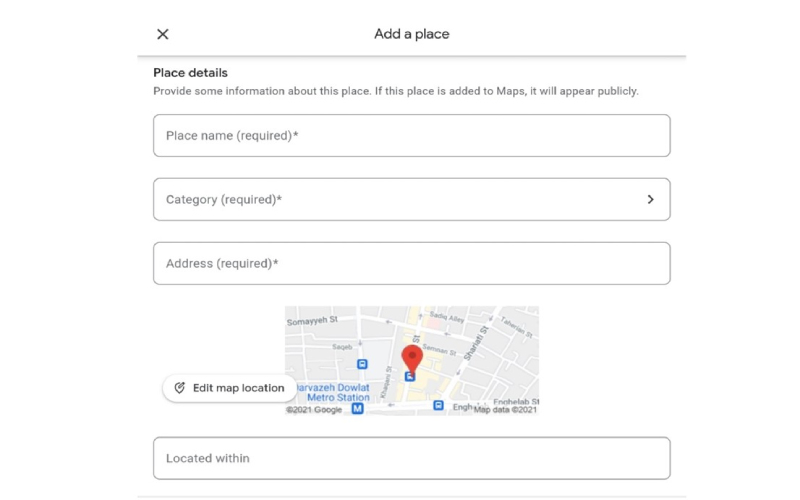Click the Place name required field
The width and height of the screenshot is (800, 500).
411,136
